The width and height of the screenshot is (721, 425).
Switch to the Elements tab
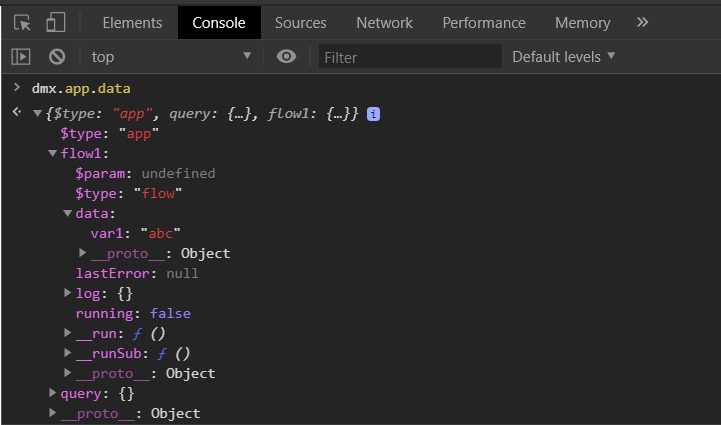pos(132,23)
